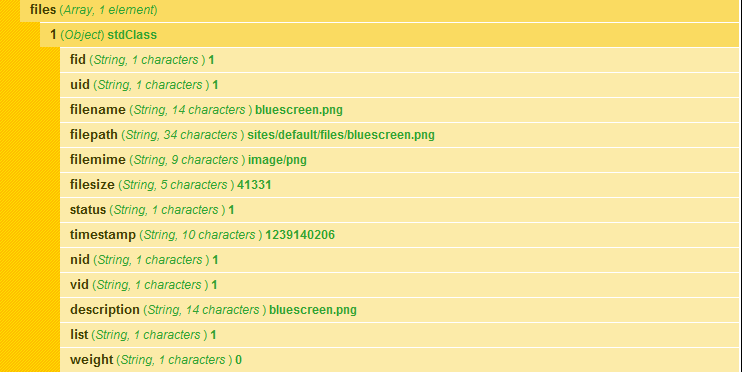Screen dimensions: 743x372
Task: Click the weight key label
Action: coord(91,360)
